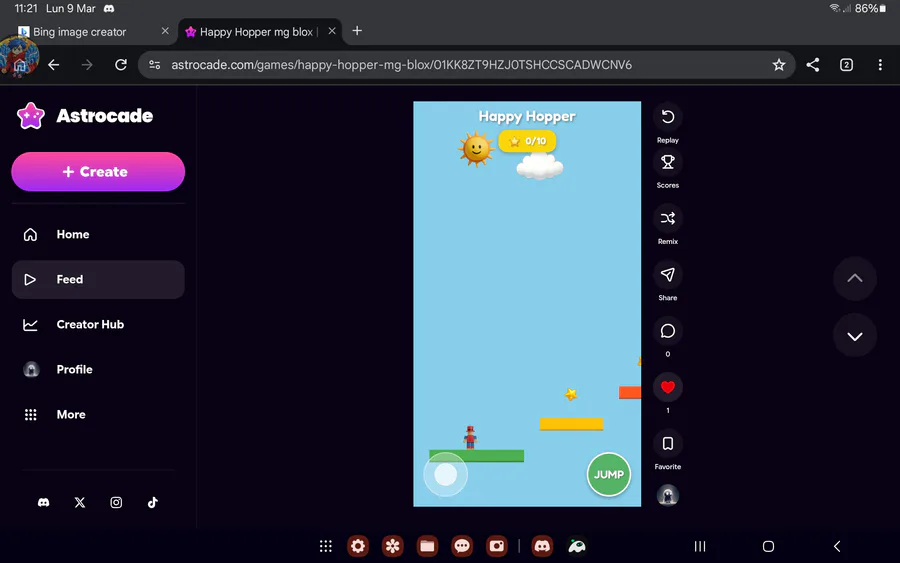Go to next game with down chevron
900x563 pixels.
click(855, 336)
